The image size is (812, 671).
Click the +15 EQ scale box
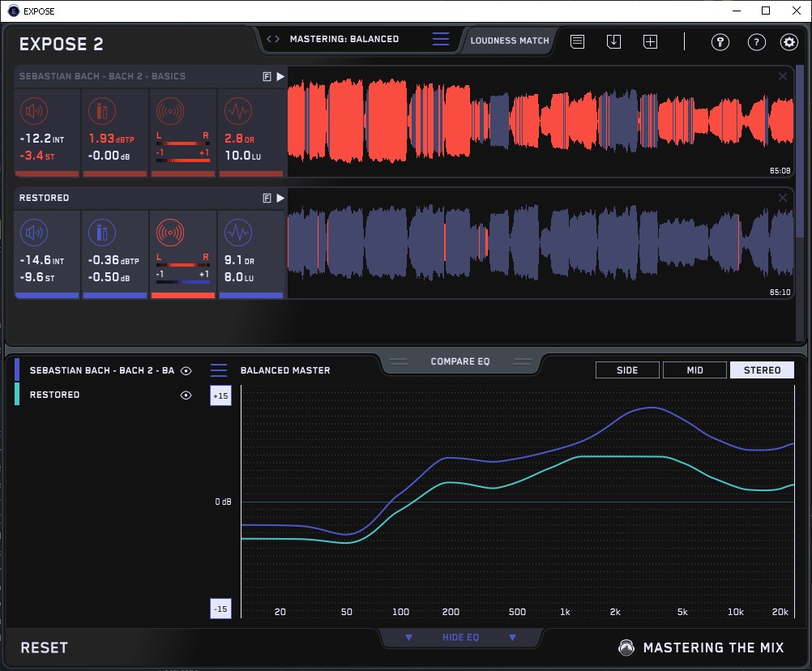[220, 395]
